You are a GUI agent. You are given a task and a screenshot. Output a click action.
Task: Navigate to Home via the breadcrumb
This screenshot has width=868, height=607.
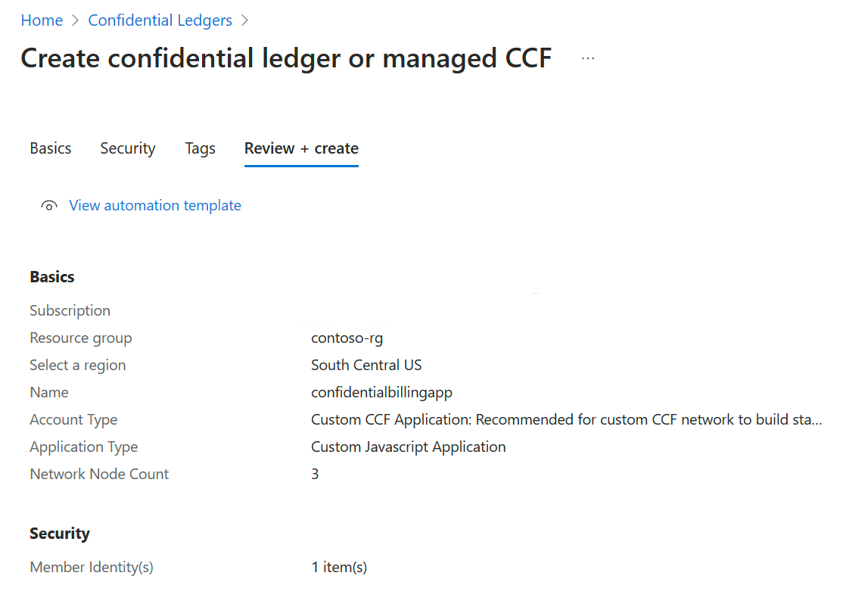42,20
